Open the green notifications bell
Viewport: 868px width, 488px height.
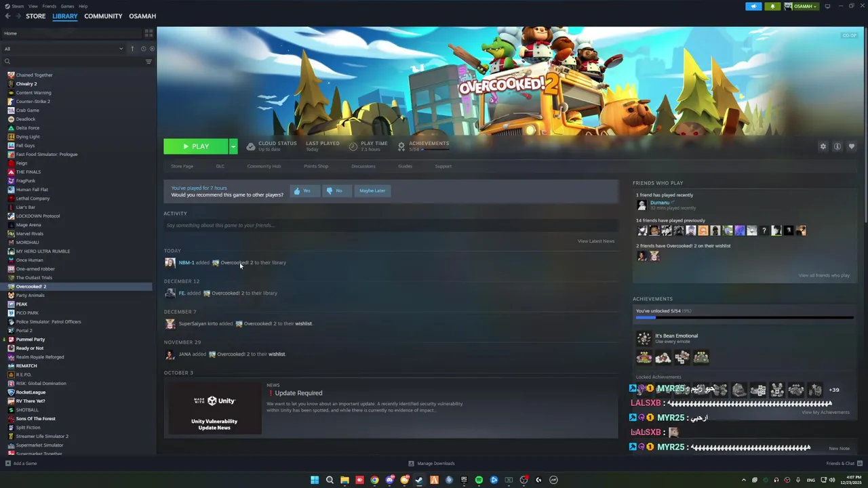click(772, 6)
